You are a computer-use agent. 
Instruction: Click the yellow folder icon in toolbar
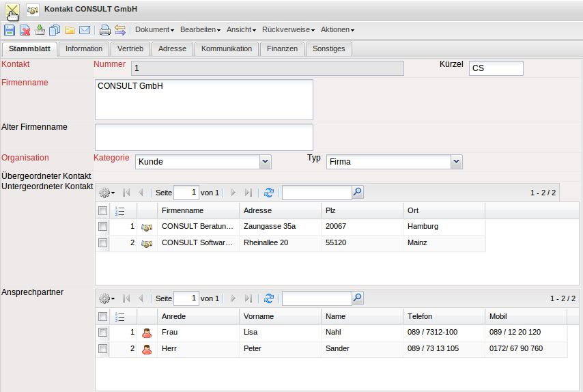tap(70, 30)
